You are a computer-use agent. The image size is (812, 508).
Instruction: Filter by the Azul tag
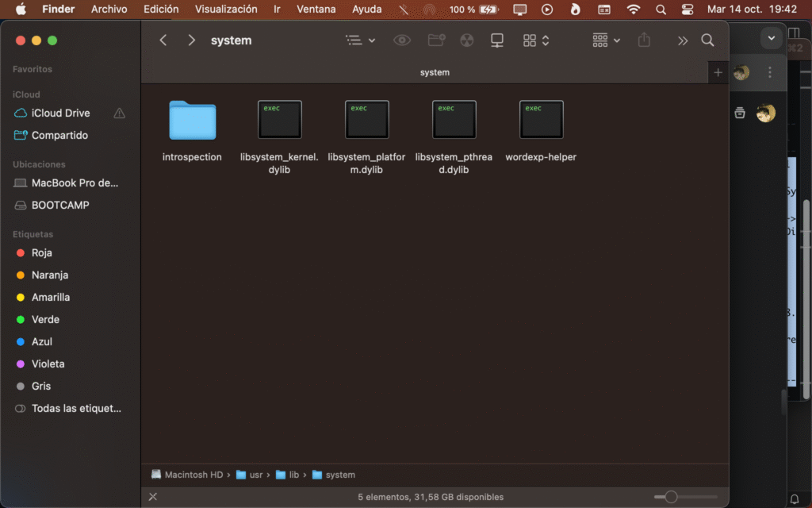pyautogui.click(x=42, y=341)
